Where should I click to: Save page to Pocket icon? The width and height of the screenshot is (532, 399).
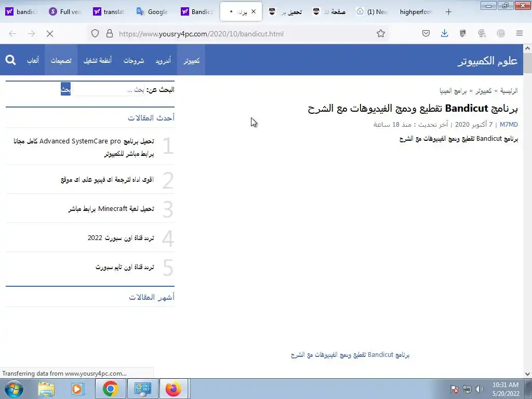click(426, 33)
